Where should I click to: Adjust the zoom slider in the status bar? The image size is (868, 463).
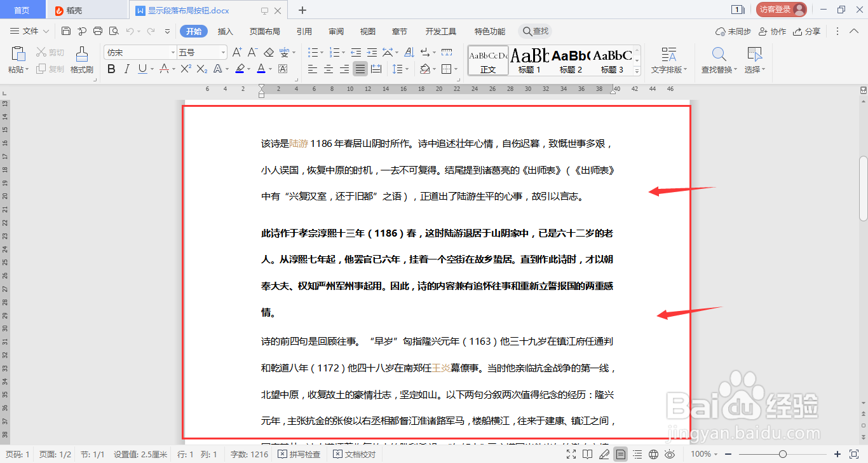point(783,455)
